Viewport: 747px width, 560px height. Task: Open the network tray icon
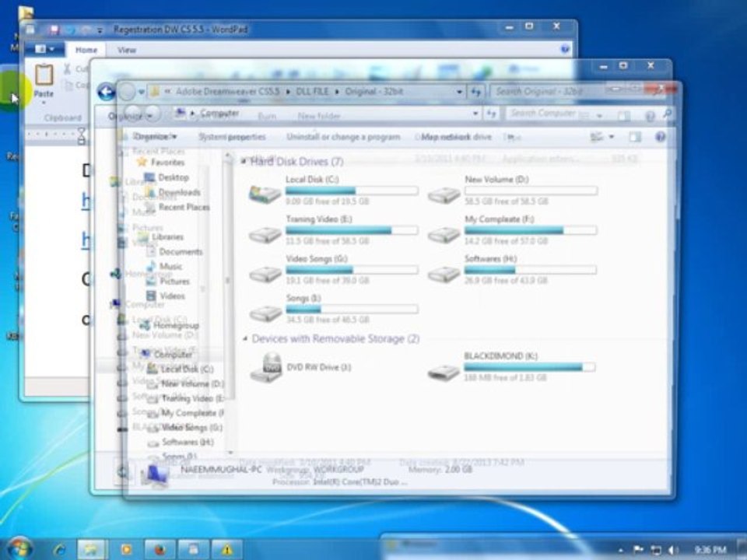click(x=656, y=550)
